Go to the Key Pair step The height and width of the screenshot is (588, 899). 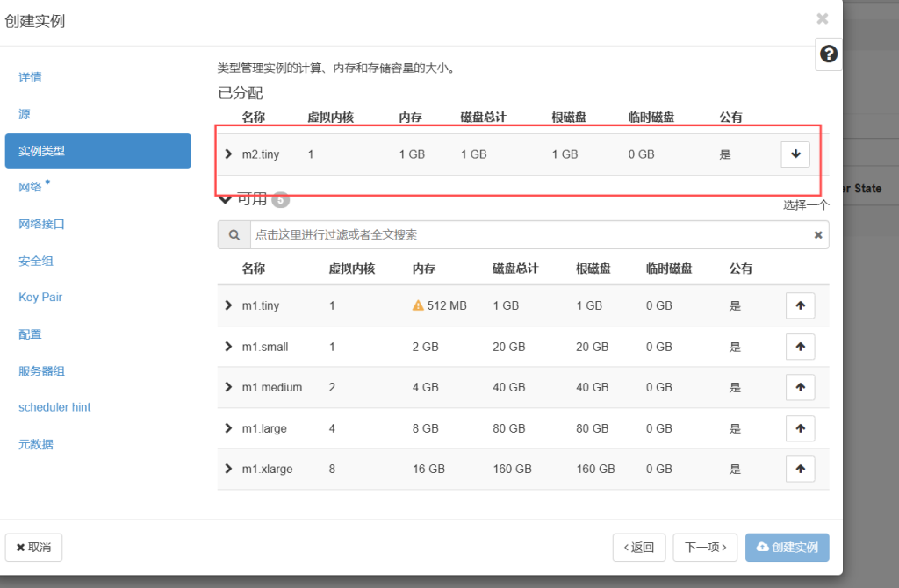point(40,298)
